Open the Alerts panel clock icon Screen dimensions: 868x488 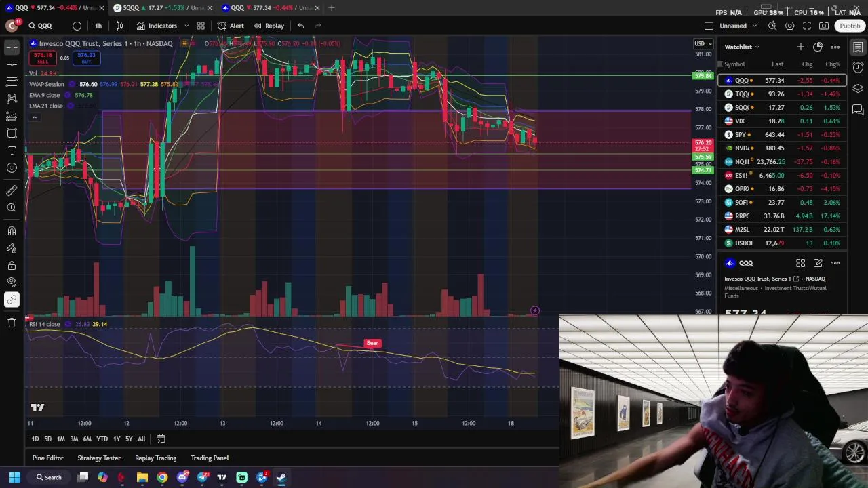click(858, 68)
